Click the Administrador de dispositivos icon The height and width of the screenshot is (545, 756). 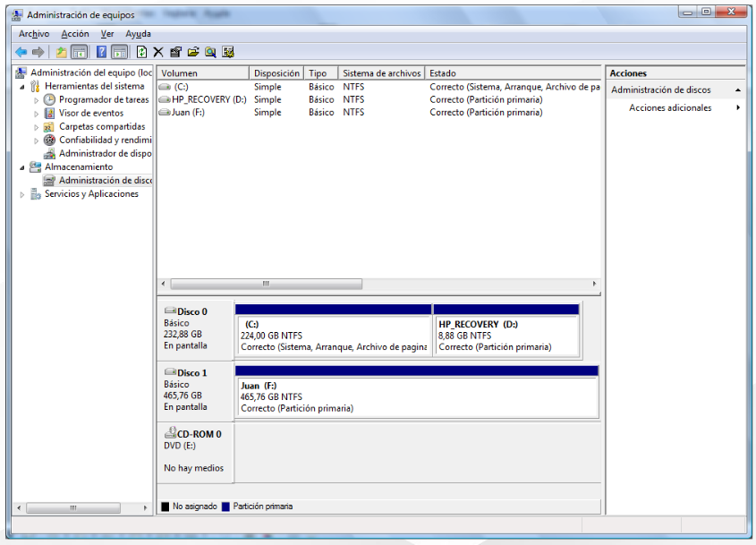(49, 154)
